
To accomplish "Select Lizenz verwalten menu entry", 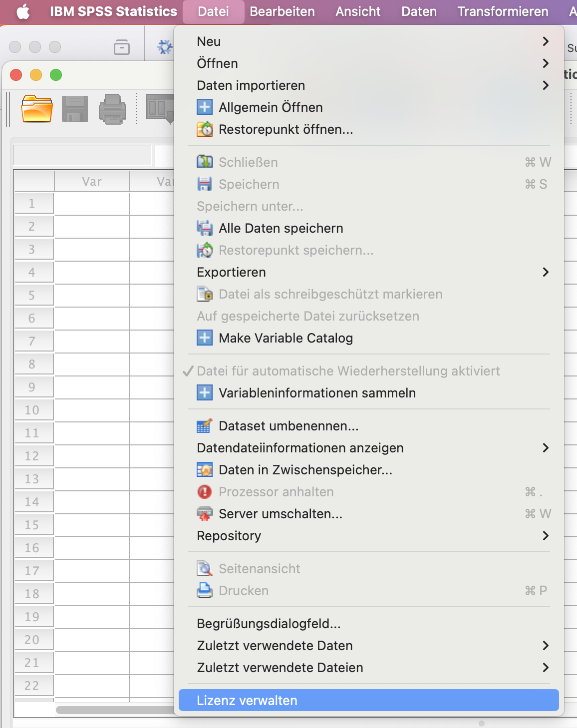I will point(368,701).
